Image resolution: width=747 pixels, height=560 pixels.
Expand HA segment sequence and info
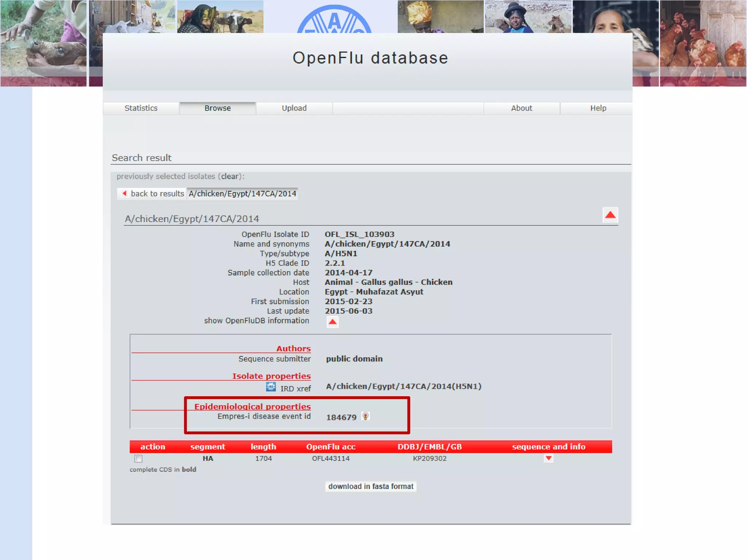(548, 458)
